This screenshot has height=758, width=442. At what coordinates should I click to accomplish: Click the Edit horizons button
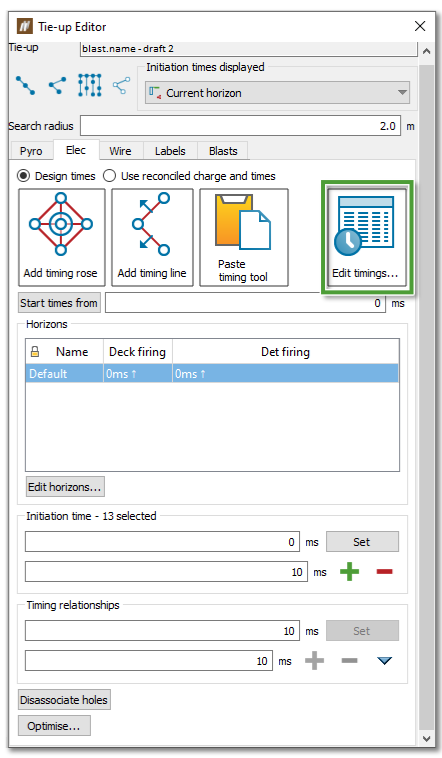tap(65, 487)
